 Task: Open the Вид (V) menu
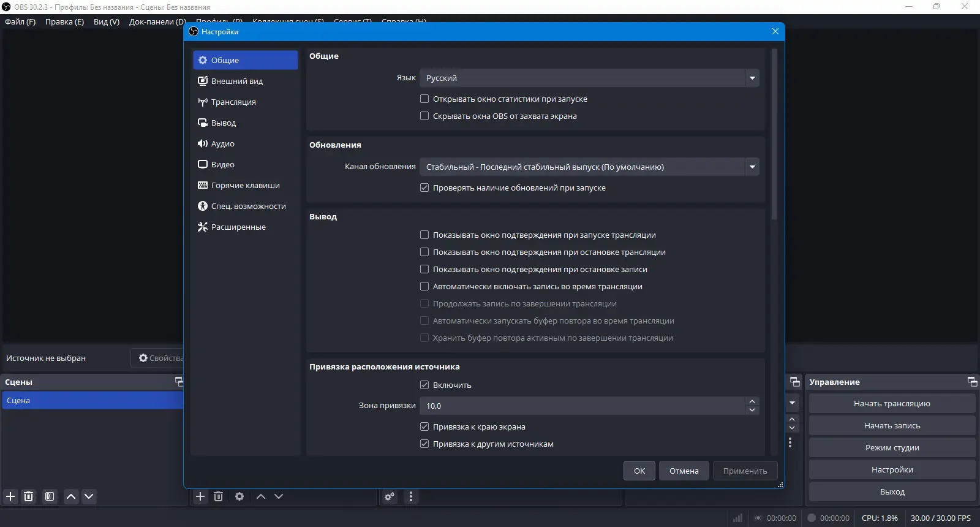pos(107,21)
